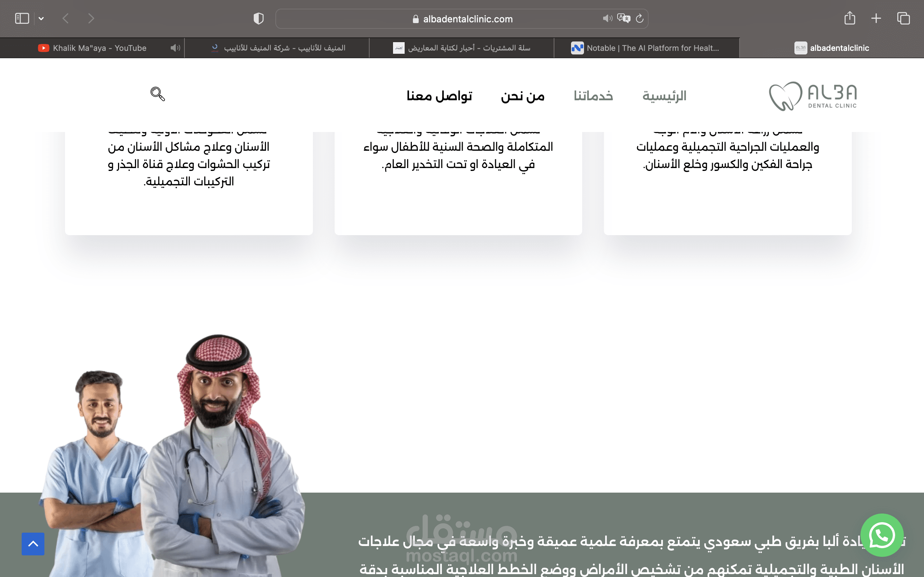Open خدماتنا navigation link
Image resolution: width=924 pixels, height=577 pixels.
593,96
